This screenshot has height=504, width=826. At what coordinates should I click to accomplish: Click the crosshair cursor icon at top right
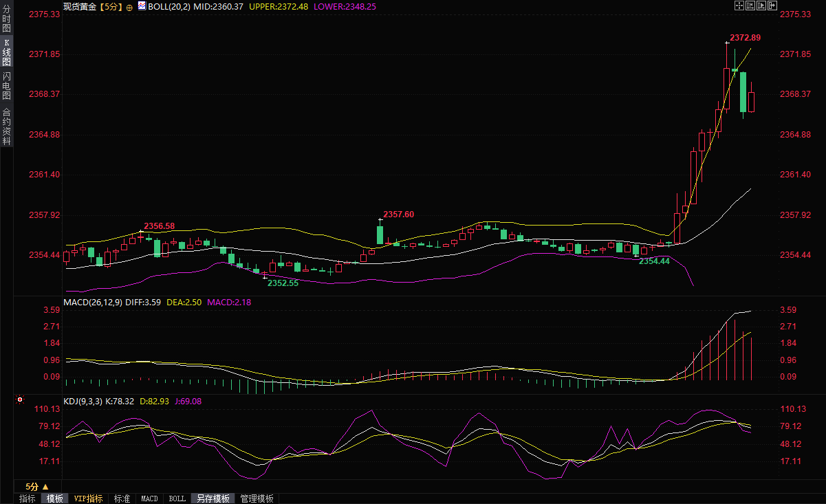coord(739,6)
